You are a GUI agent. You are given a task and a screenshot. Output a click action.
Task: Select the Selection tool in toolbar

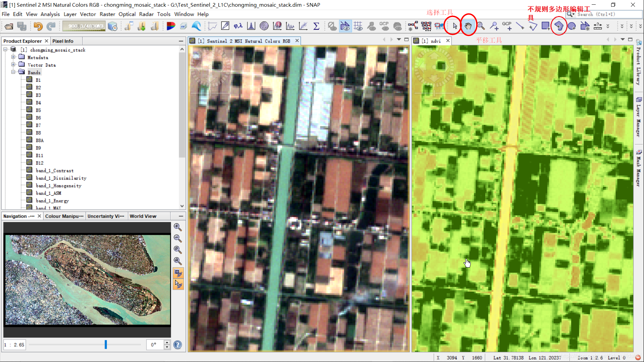coord(454,26)
